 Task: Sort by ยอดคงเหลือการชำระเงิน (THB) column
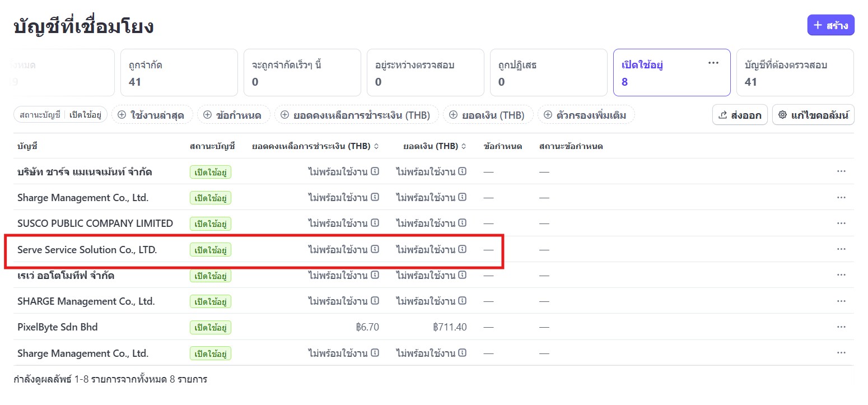pos(315,146)
